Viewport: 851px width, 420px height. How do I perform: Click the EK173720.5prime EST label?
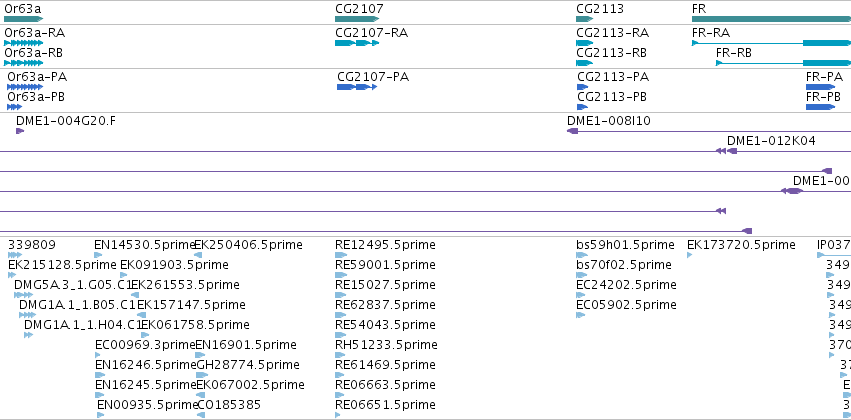[x=741, y=245]
